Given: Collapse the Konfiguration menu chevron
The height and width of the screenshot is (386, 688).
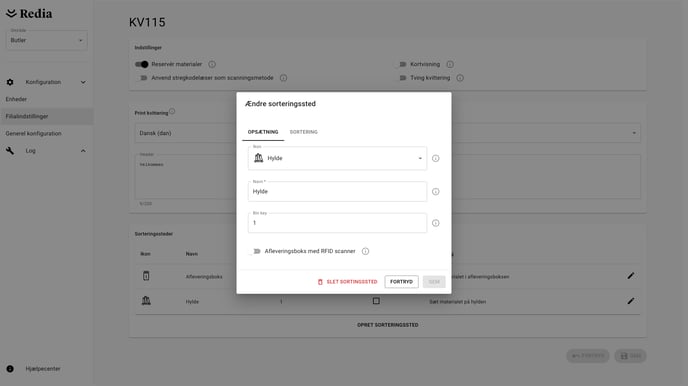Looking at the screenshot, I should [83, 82].
